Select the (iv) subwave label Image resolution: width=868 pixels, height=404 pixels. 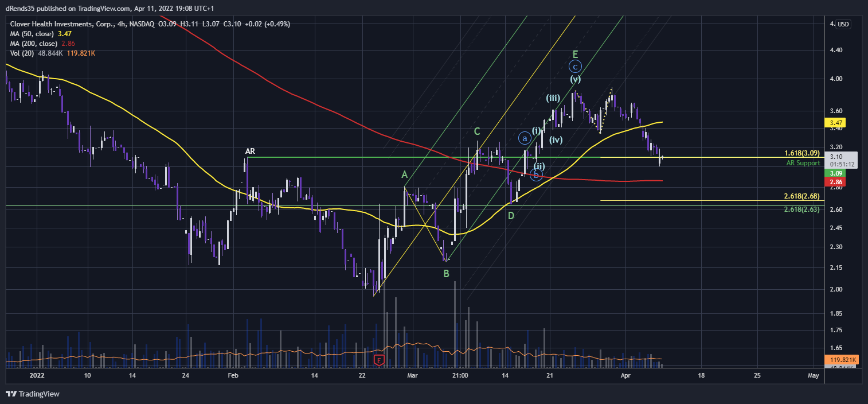point(556,139)
